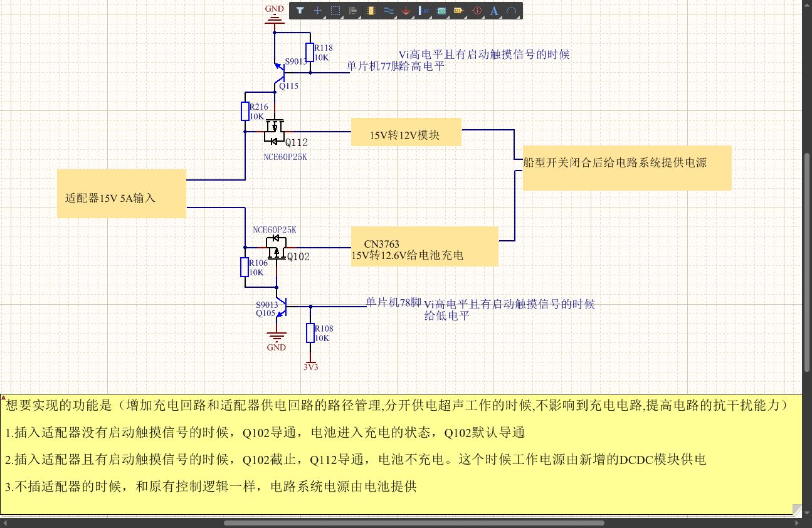Screen dimensions: 812x528
Task: Click the 单片机77脚 label
Action: click(374, 66)
